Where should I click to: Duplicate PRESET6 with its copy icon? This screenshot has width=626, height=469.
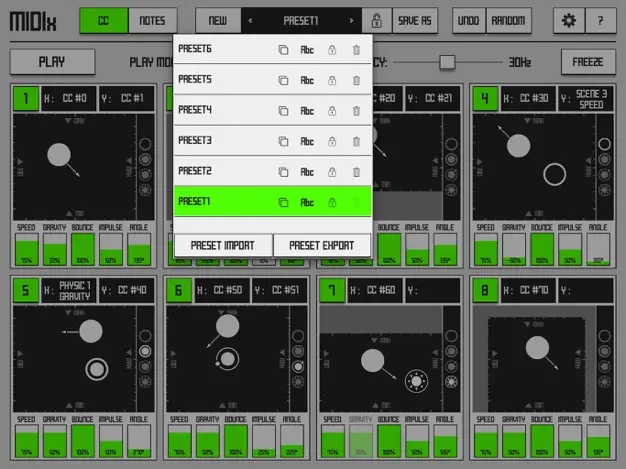point(283,50)
